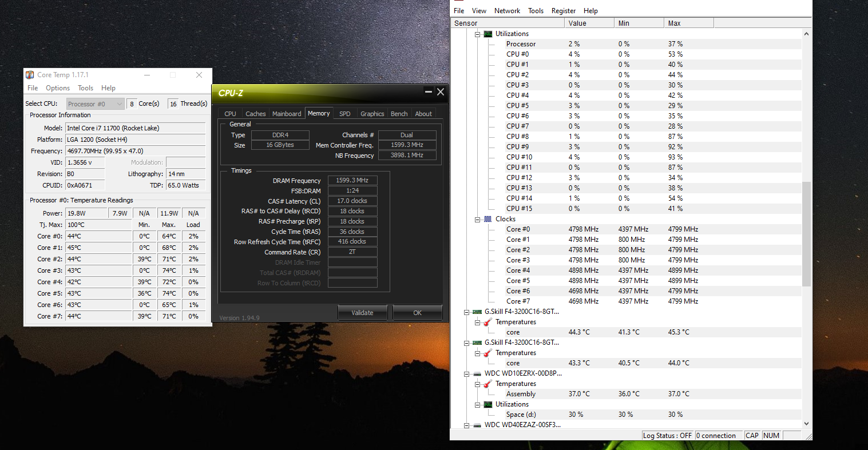Click the RAM icon of the G.Skill module reading 43.3 °C

tap(477, 343)
